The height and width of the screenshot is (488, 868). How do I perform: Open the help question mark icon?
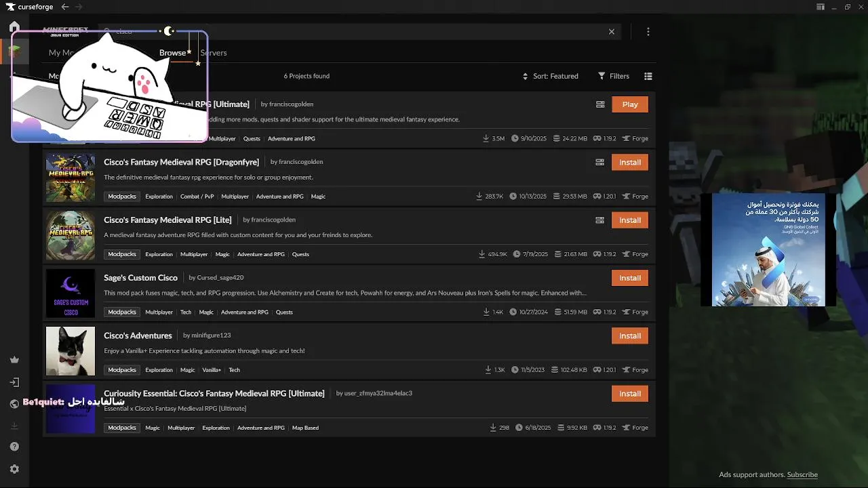(x=14, y=447)
